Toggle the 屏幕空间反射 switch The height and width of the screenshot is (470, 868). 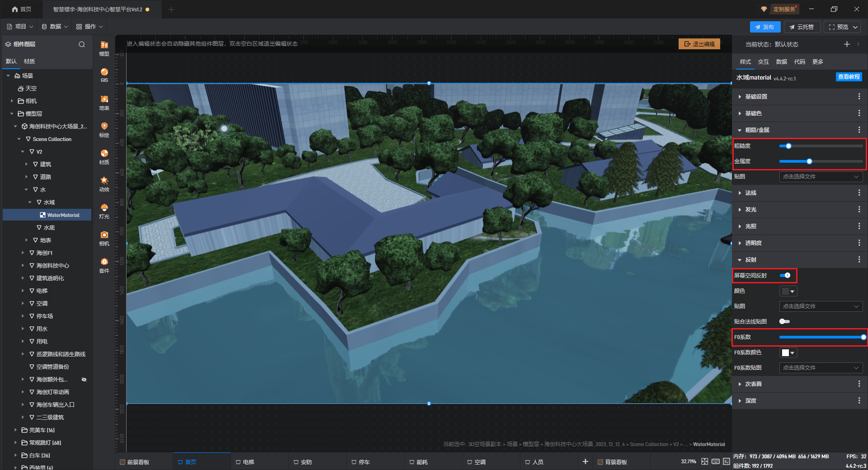coord(785,275)
